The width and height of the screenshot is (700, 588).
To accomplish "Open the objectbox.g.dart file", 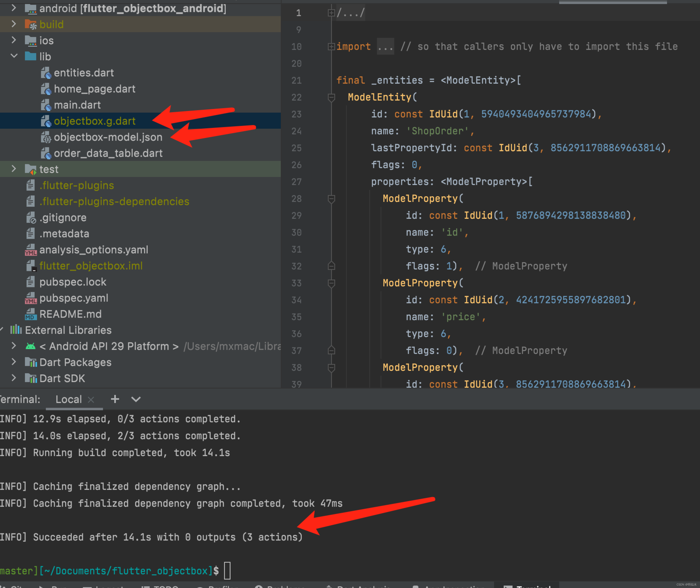I will (94, 121).
